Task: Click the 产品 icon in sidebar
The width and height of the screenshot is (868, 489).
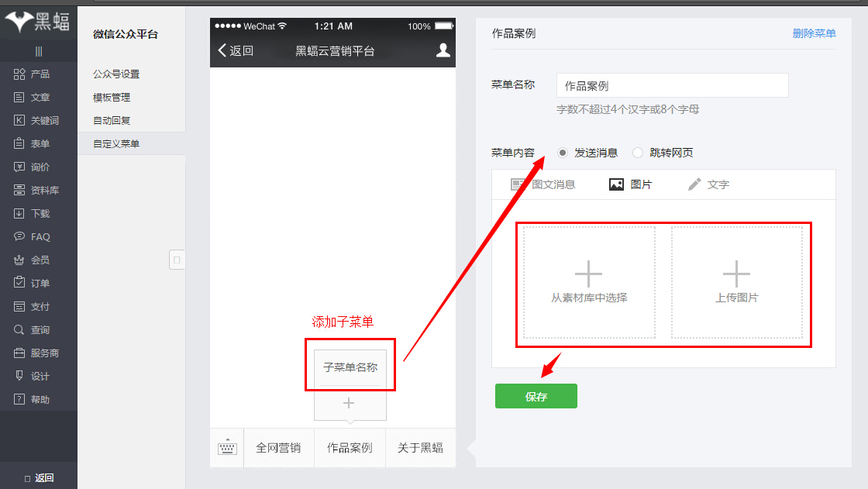Action: (20, 74)
